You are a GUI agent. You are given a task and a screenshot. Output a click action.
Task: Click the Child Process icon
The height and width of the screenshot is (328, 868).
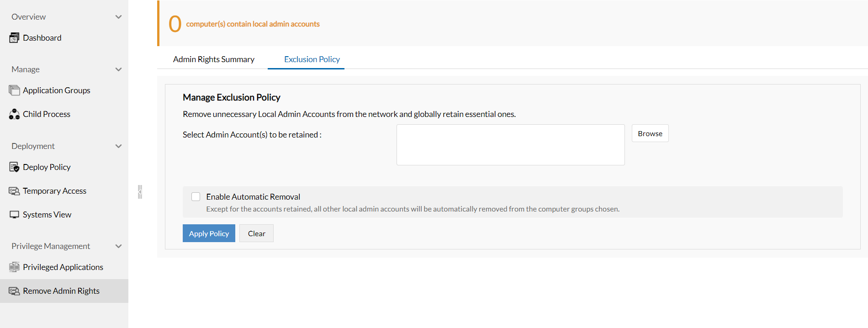pos(14,114)
